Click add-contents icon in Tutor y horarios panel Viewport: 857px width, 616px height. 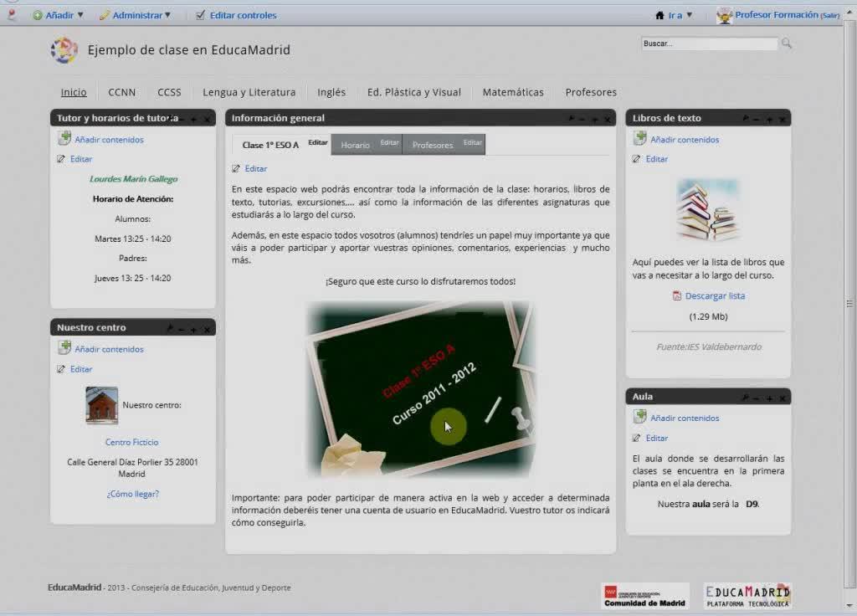pyautogui.click(x=64, y=138)
